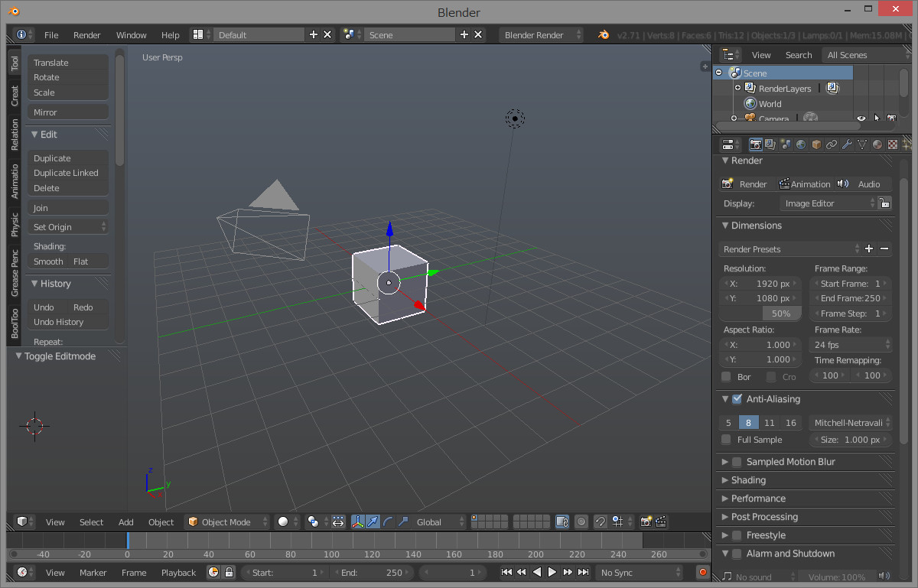This screenshot has width=918, height=588.
Task: Open the Global orientation dropdown
Action: pos(440,521)
